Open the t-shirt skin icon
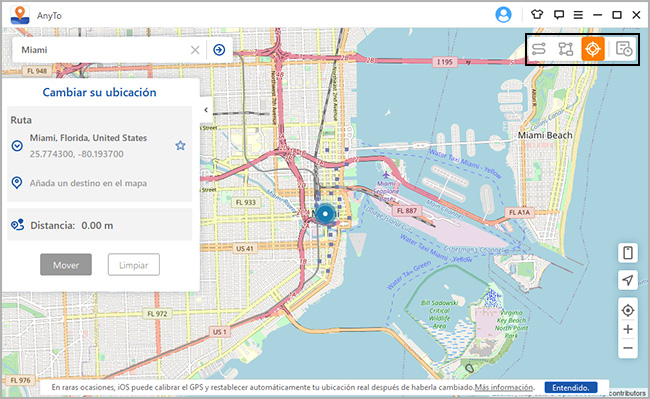 537,15
